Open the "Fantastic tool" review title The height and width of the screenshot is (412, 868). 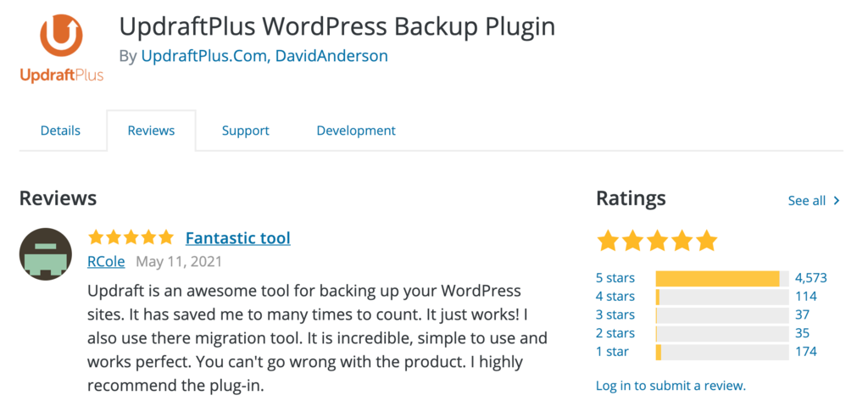(x=237, y=238)
